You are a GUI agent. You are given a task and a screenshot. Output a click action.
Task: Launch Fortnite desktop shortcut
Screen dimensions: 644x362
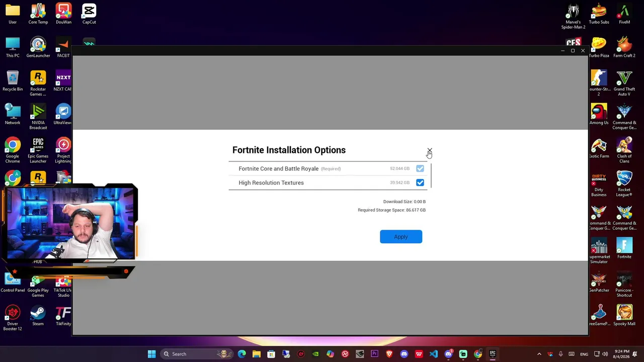(624, 249)
